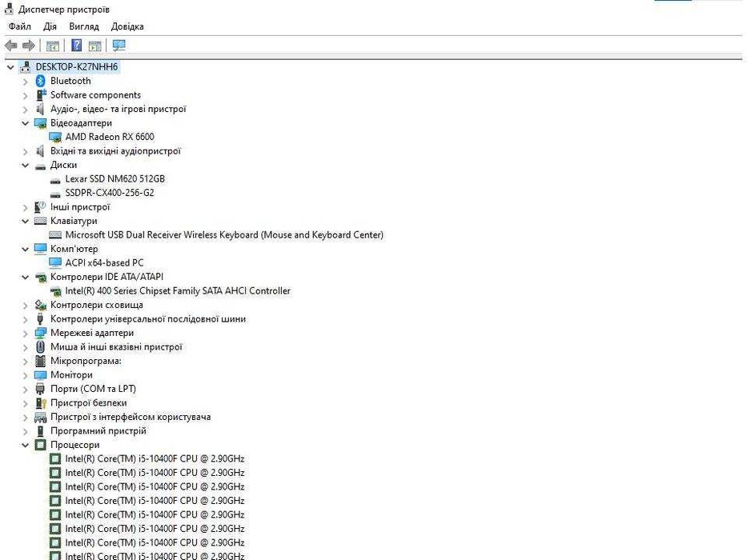Click the show/hide console tree toolbar icon
Screen dimensions: 747x560
52,46
